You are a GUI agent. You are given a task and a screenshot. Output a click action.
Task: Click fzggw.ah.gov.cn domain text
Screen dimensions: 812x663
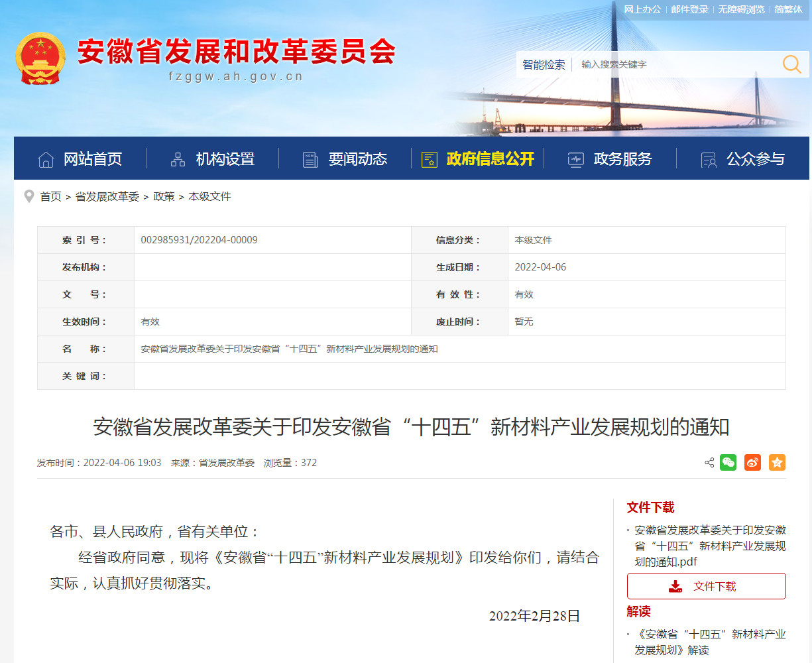[236, 76]
